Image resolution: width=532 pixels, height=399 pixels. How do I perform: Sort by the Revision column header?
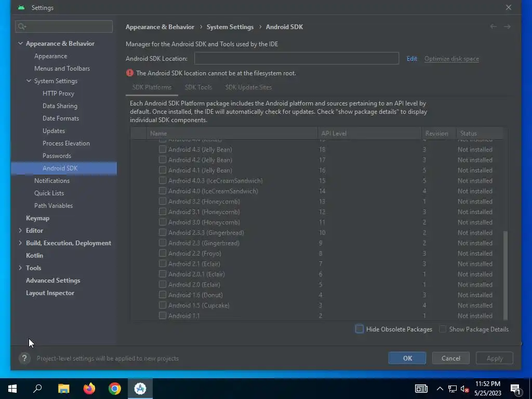coord(438,134)
